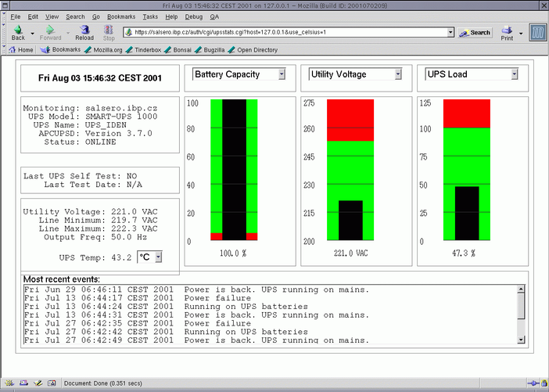Image resolution: width=549 pixels, height=392 pixels.
Task: Open the Forward history dropdown arrow
Action: tap(68, 34)
